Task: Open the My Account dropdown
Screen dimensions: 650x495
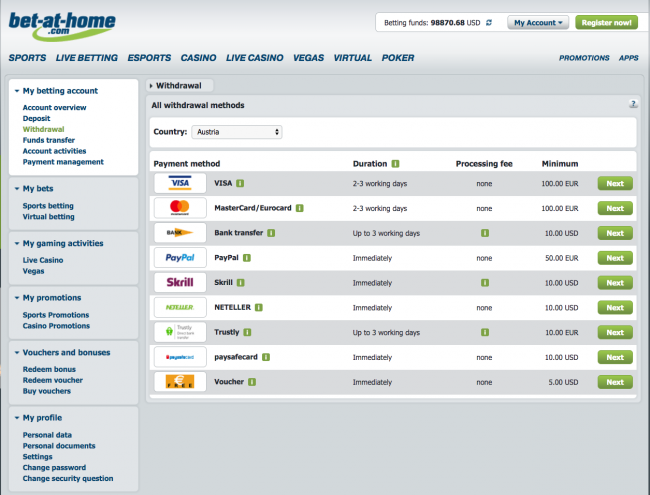Action: pos(538,22)
